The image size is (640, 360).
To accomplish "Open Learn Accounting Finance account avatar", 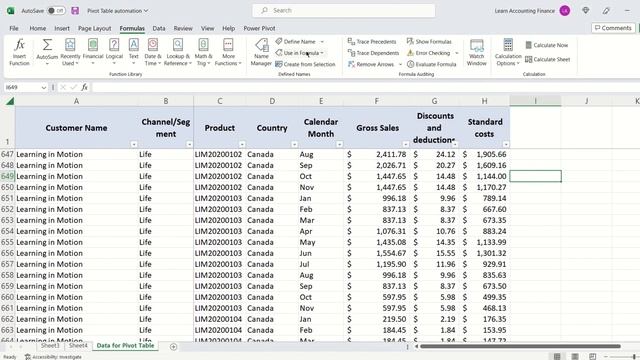I will coord(565,11).
